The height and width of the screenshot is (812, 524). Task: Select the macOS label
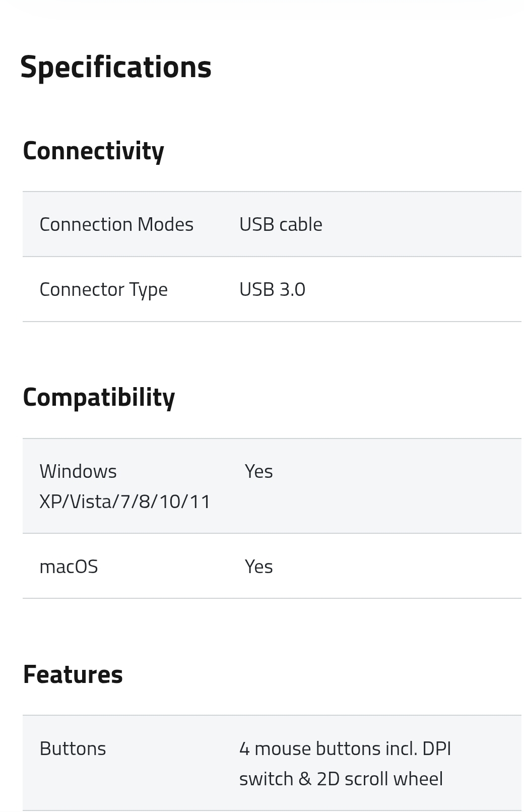coord(69,567)
